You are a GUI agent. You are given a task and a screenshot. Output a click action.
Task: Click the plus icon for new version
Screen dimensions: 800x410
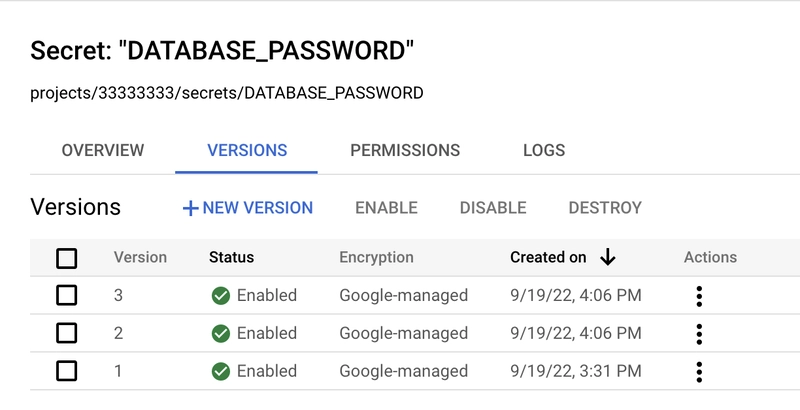190,208
